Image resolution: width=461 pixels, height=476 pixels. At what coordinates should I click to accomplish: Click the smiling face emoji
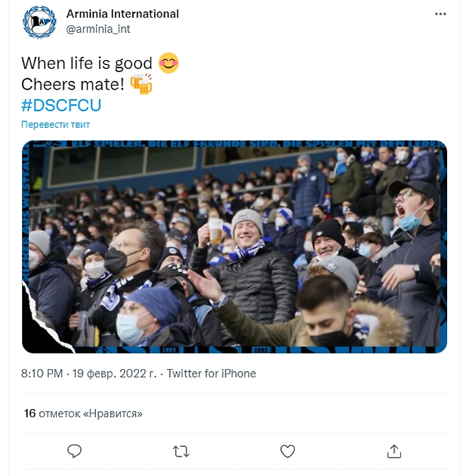[x=169, y=63]
